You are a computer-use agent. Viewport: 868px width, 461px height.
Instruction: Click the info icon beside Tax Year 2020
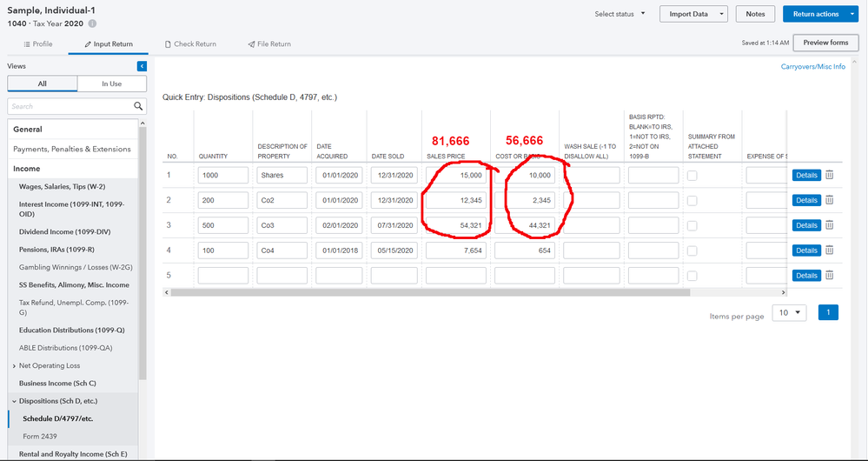[93, 23]
